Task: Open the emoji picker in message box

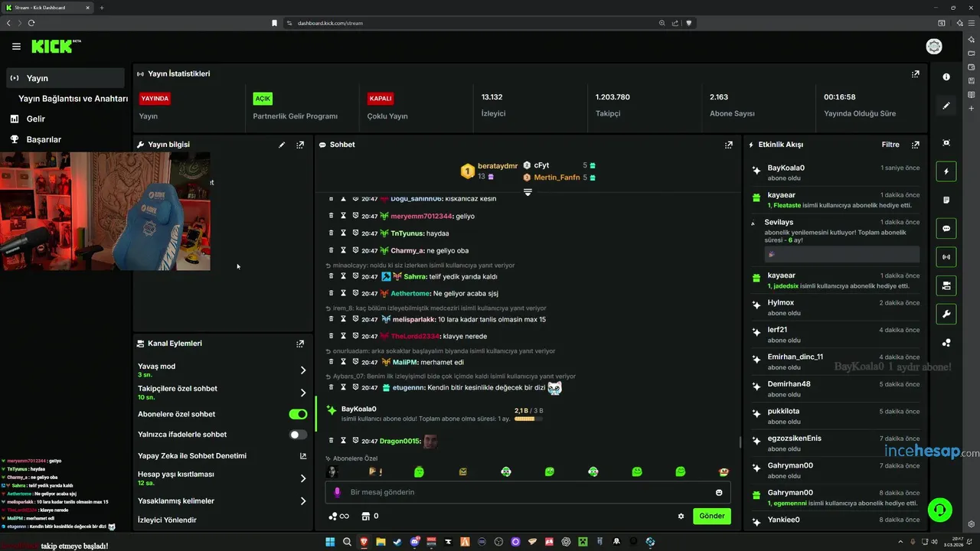Action: click(719, 492)
